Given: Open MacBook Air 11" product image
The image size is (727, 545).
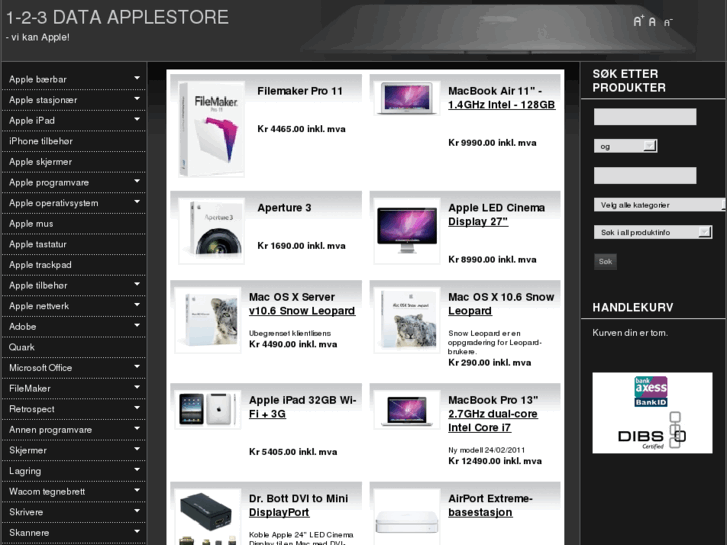Looking at the screenshot, I should click(x=407, y=98).
